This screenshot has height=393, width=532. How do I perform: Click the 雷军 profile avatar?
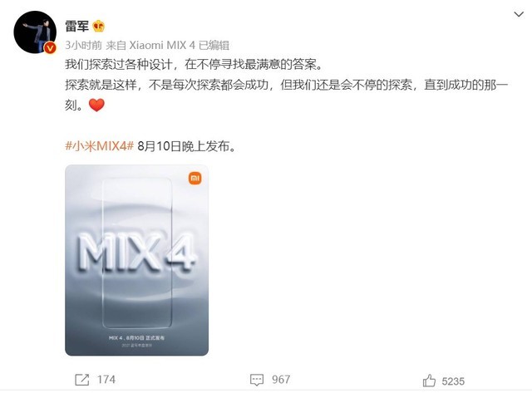35,32
